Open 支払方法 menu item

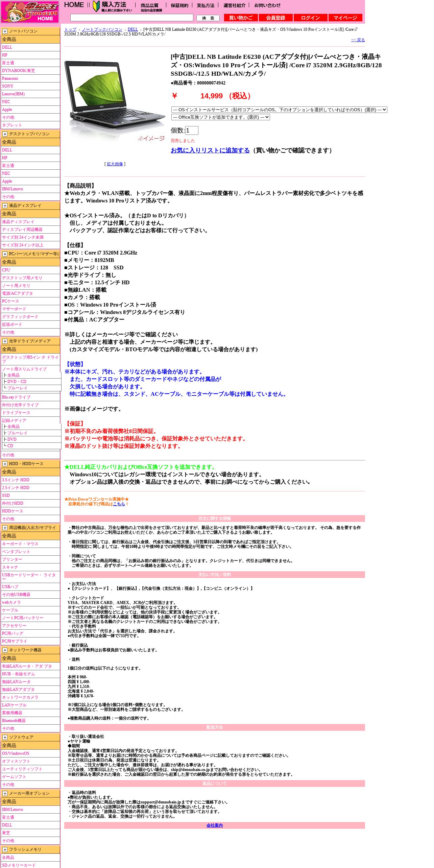206,5
